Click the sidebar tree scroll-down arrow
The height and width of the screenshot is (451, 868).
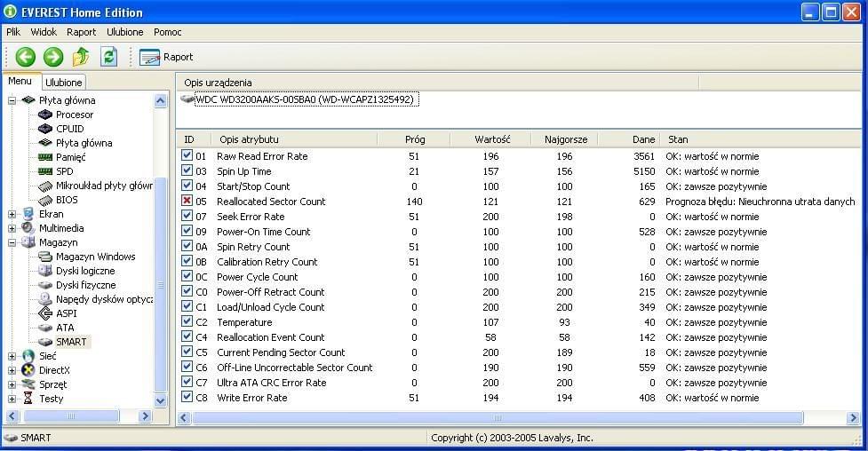click(161, 400)
